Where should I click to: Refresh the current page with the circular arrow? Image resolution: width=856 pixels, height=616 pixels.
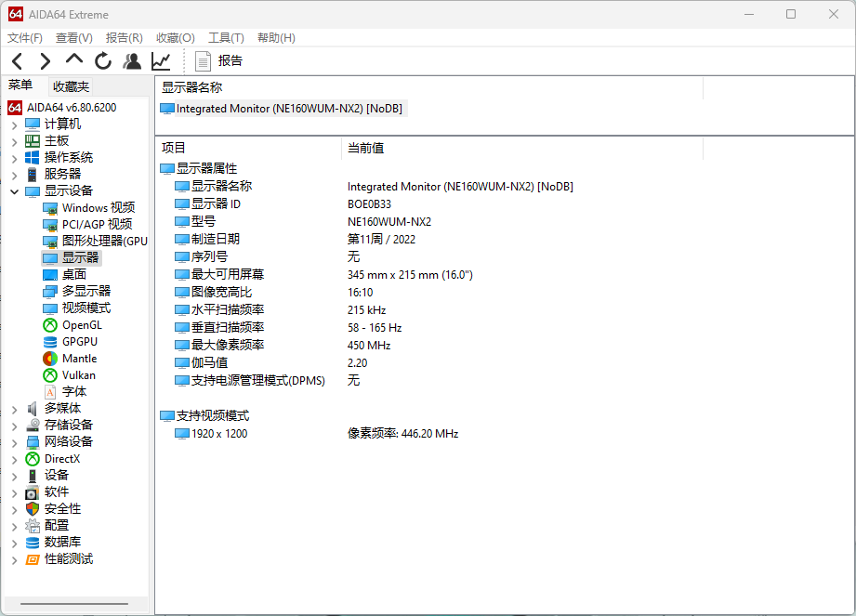(x=102, y=61)
